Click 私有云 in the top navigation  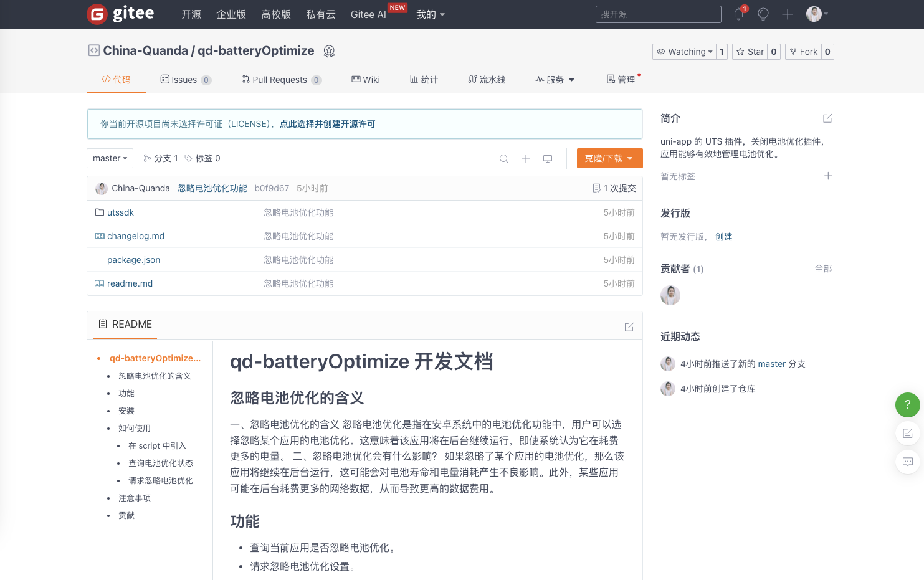point(321,14)
